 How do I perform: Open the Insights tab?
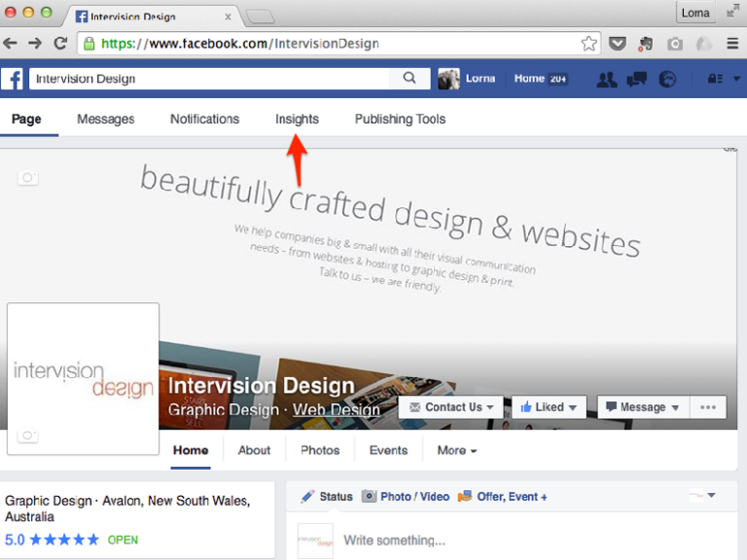point(297,119)
